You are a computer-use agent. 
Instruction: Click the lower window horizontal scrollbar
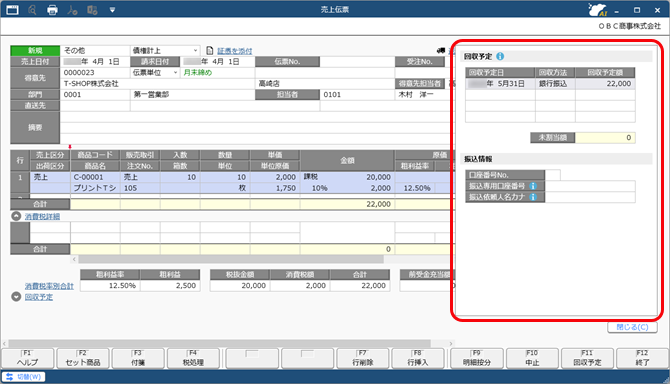point(220,343)
